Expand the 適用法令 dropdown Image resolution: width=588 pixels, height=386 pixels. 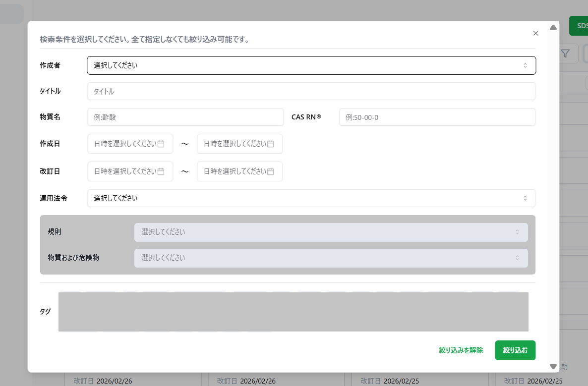tap(311, 198)
